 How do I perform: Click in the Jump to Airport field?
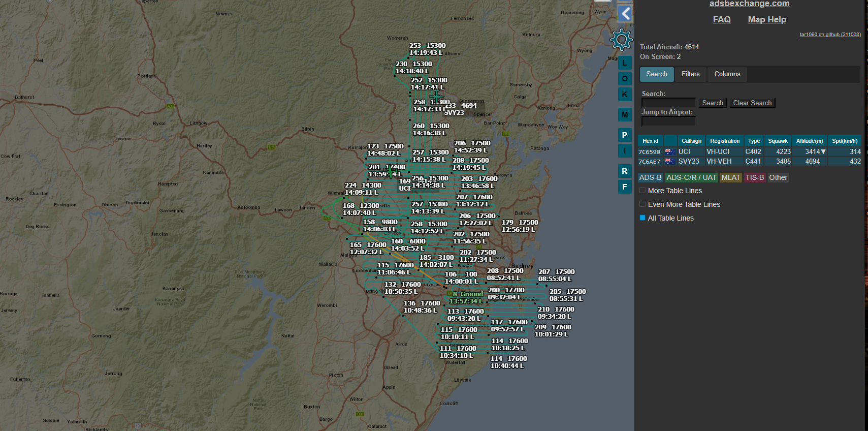coord(668,121)
